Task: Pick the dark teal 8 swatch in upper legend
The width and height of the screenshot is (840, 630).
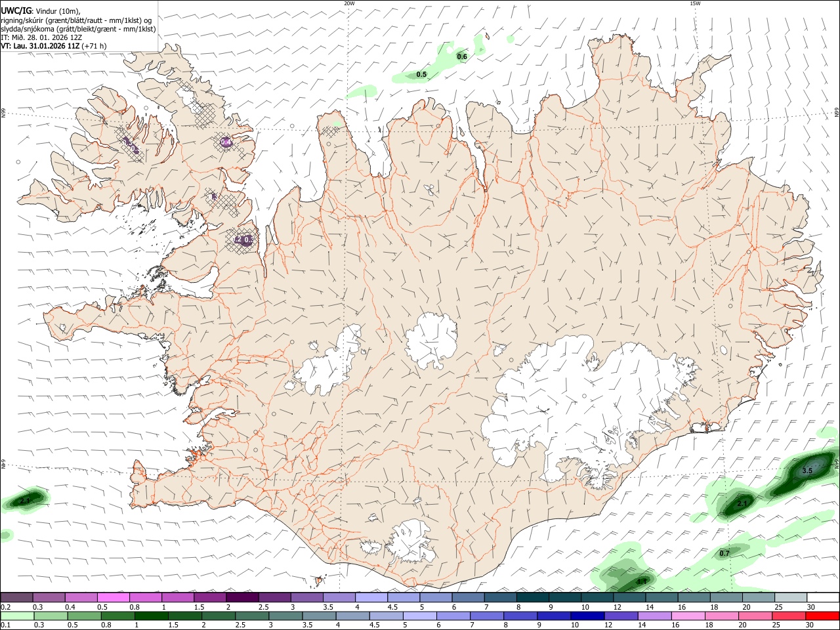Action: point(534,598)
